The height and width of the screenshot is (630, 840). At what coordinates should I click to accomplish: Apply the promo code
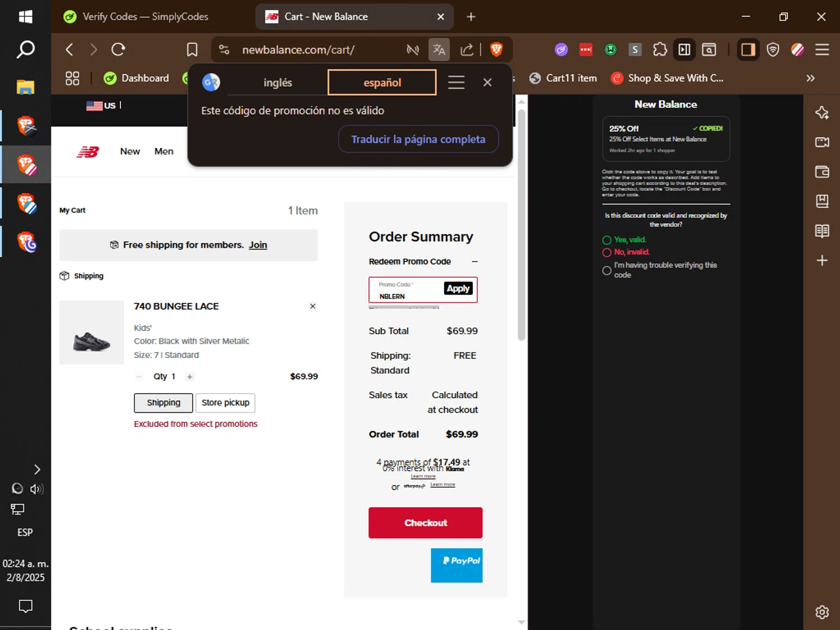click(458, 288)
